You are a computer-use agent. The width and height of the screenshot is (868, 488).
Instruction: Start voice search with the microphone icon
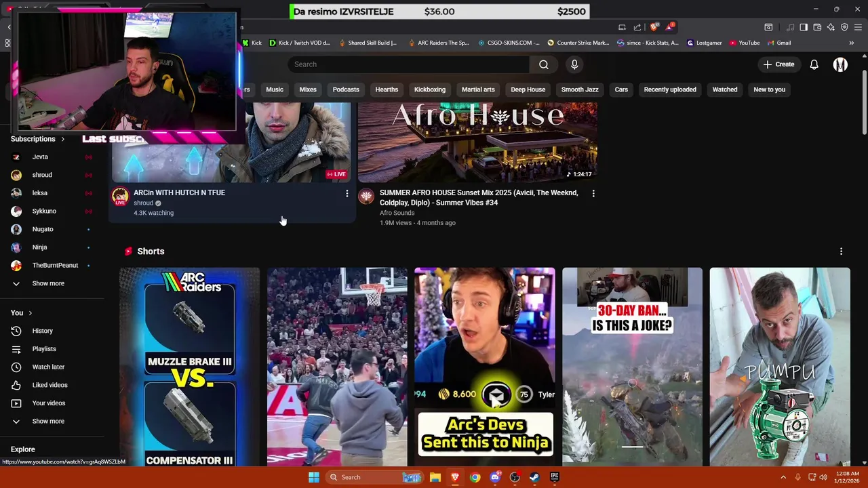(x=574, y=64)
